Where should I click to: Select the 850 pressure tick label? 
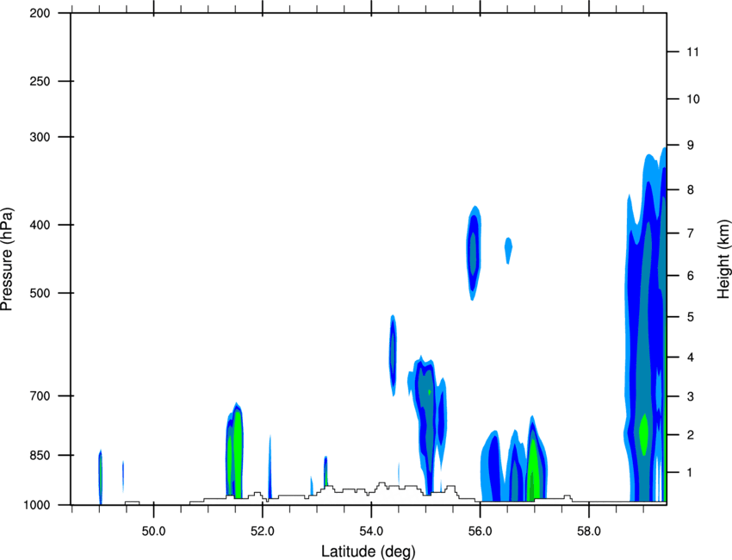[40, 455]
